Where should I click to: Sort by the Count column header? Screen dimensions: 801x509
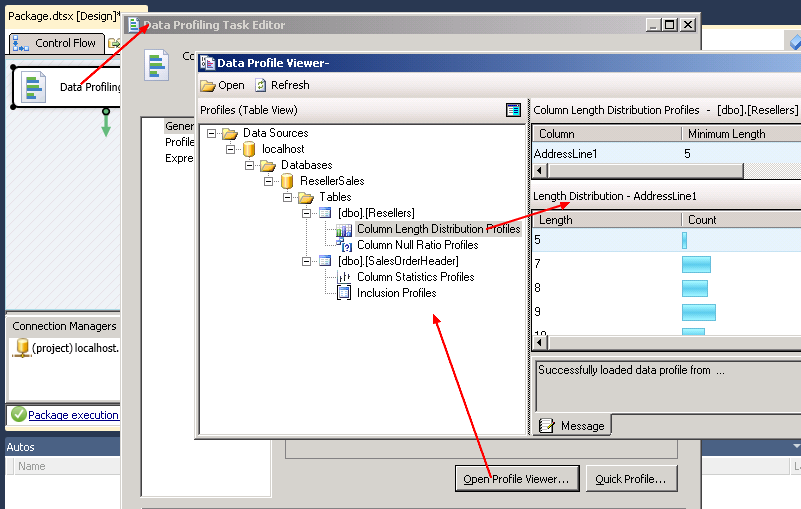pos(740,219)
